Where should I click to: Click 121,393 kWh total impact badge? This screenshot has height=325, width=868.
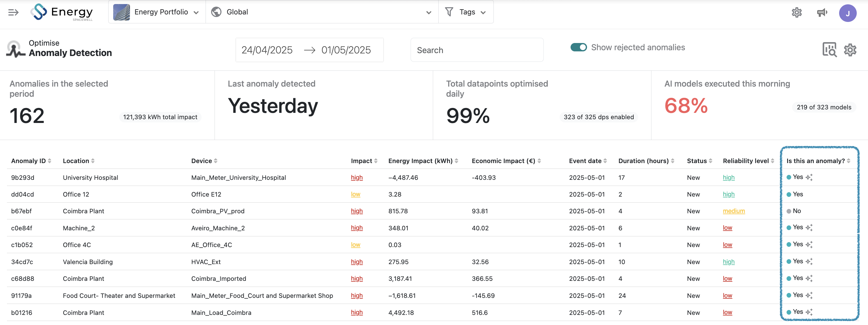click(x=160, y=117)
